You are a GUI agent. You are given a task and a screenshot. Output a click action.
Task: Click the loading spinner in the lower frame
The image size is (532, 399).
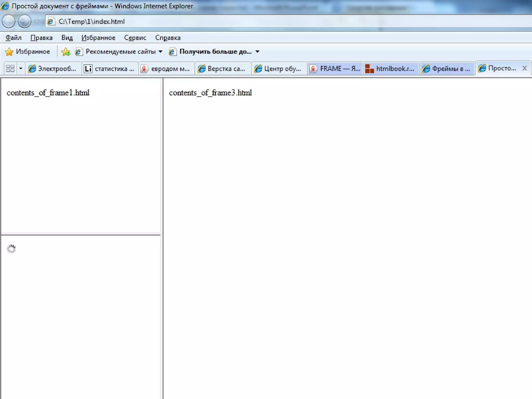[x=11, y=249]
